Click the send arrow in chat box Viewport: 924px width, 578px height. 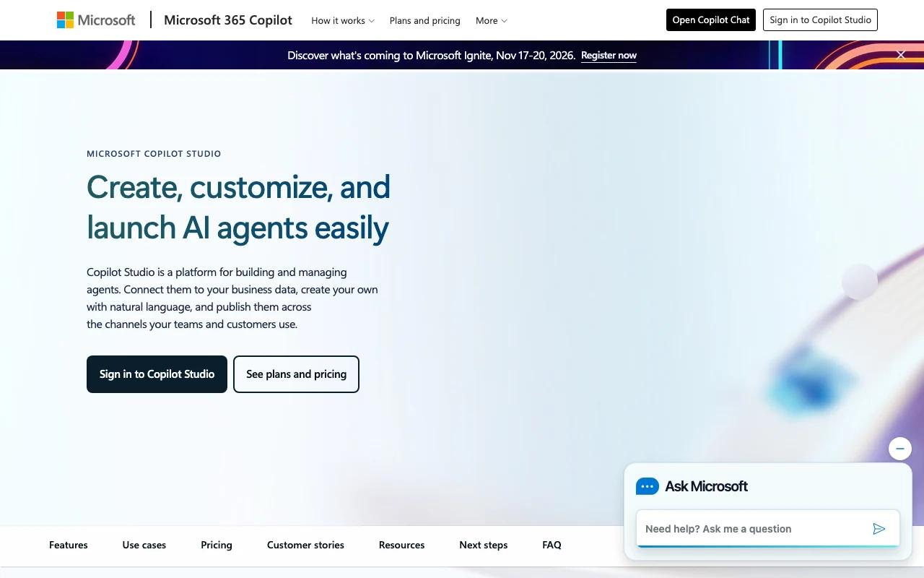pyautogui.click(x=879, y=529)
